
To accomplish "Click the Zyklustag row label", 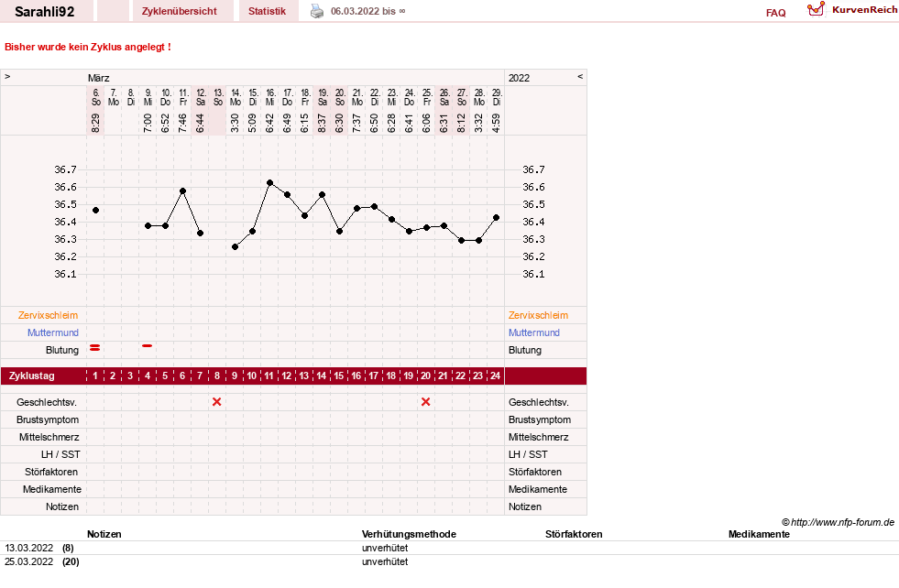I will click(32, 376).
